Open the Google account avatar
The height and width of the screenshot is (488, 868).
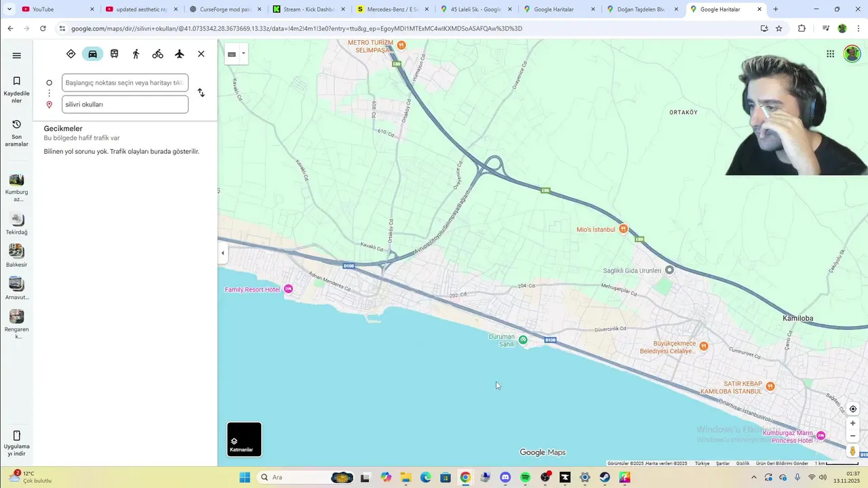point(852,54)
